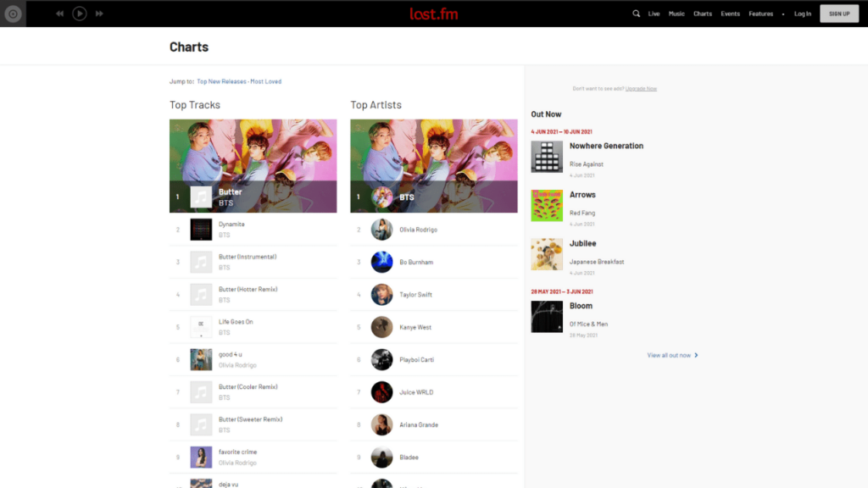868x488 pixels.
Task: Open the deja vu track
Action: pos(228,485)
